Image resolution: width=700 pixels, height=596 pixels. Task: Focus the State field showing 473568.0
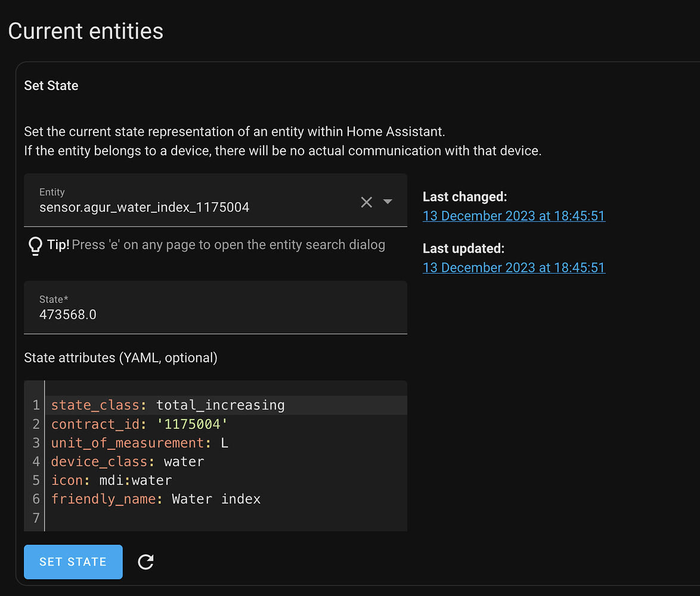click(216, 308)
